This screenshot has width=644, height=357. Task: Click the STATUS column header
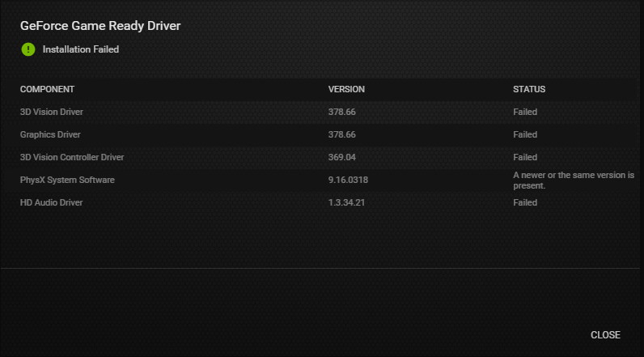[529, 89]
